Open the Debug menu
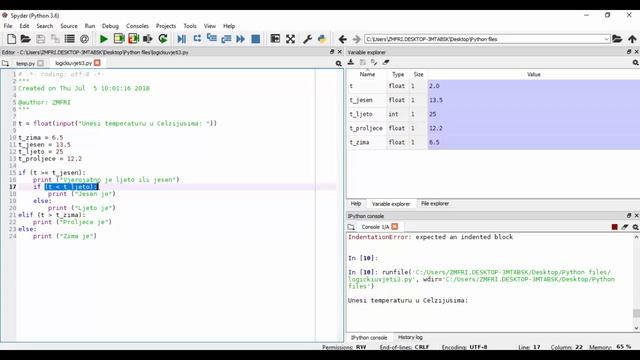 pos(110,26)
